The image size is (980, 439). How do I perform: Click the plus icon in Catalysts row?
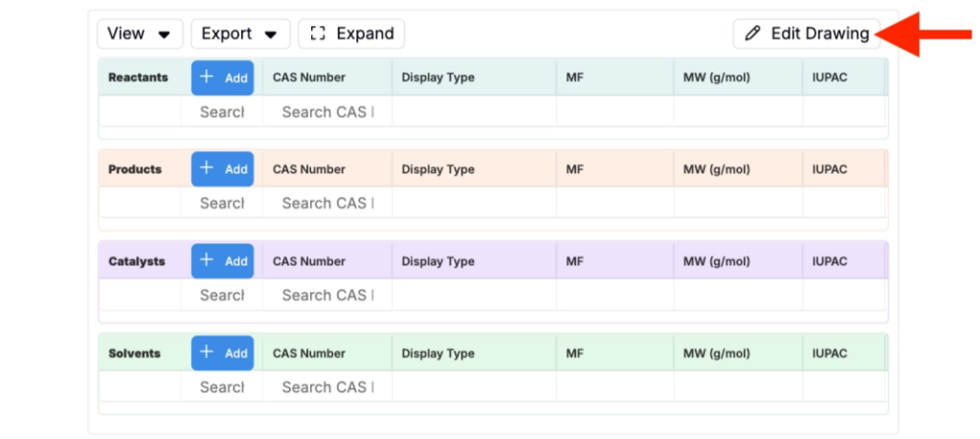pyautogui.click(x=207, y=260)
